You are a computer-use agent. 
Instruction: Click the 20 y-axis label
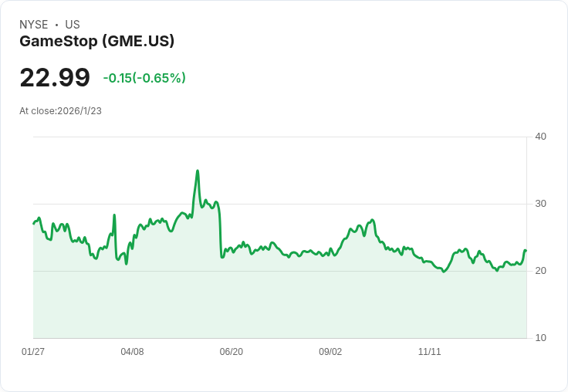coord(540,271)
